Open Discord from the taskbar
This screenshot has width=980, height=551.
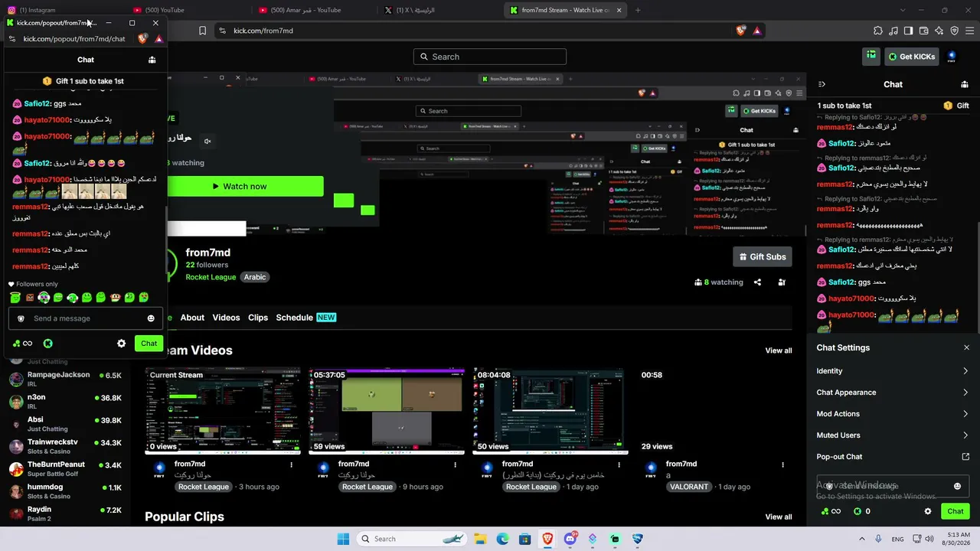tap(570, 539)
